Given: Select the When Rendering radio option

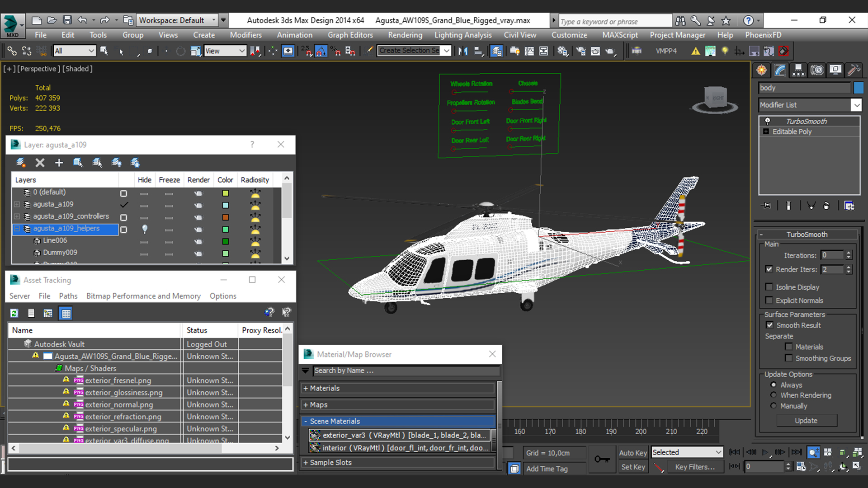Looking at the screenshot, I should (774, 395).
